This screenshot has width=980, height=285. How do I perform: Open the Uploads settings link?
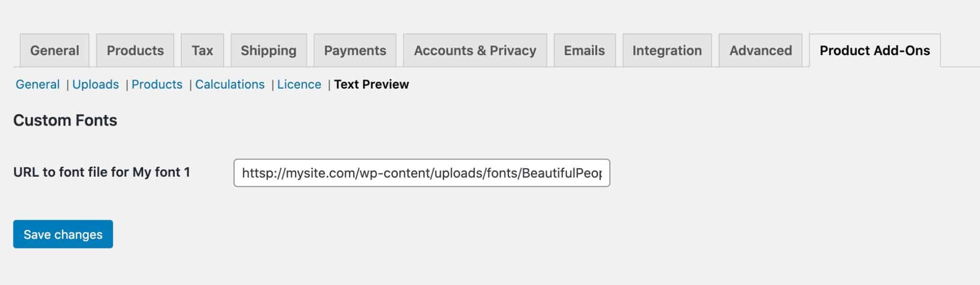96,84
